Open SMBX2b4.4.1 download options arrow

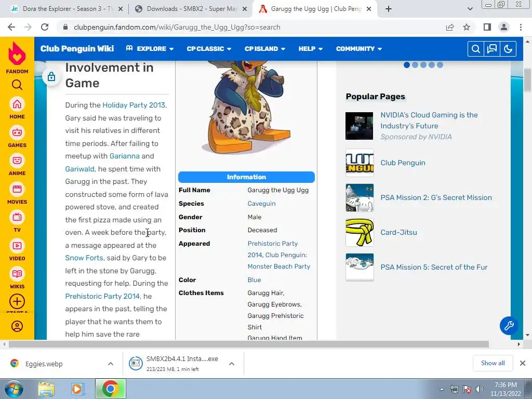point(232,364)
